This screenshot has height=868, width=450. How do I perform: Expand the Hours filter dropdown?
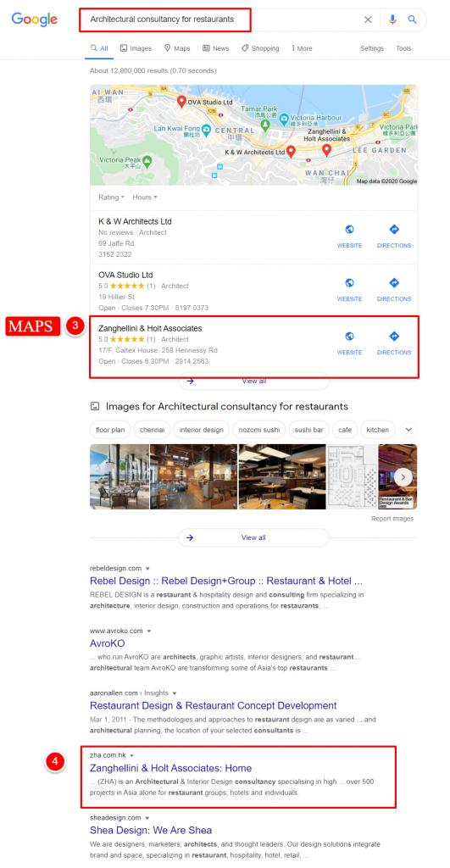tap(145, 197)
